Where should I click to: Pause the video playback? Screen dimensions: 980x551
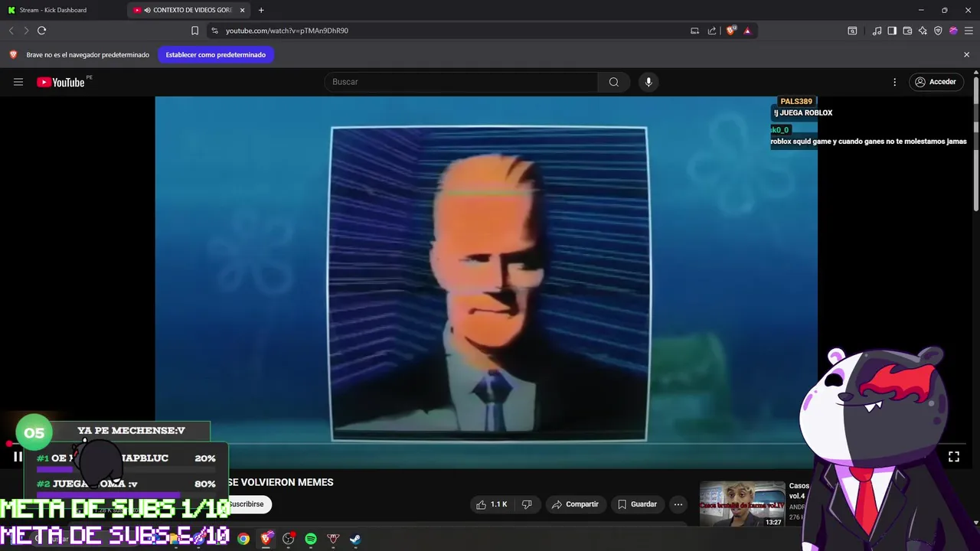[x=18, y=457]
